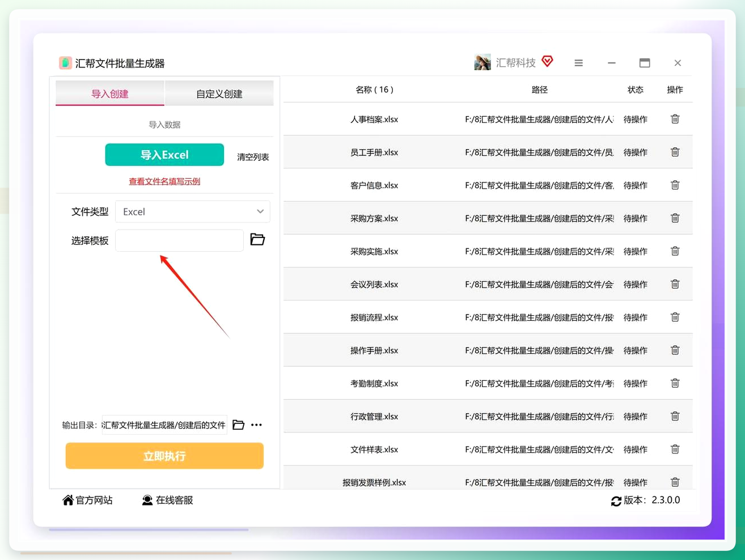Delete the 人事档案.xlsx row
745x560 pixels.
click(675, 119)
